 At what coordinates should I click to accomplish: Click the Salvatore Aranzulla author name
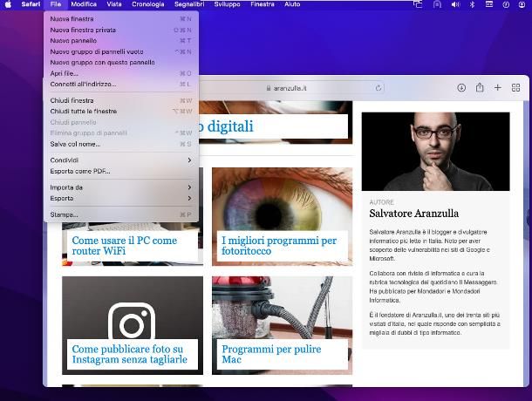(414, 214)
